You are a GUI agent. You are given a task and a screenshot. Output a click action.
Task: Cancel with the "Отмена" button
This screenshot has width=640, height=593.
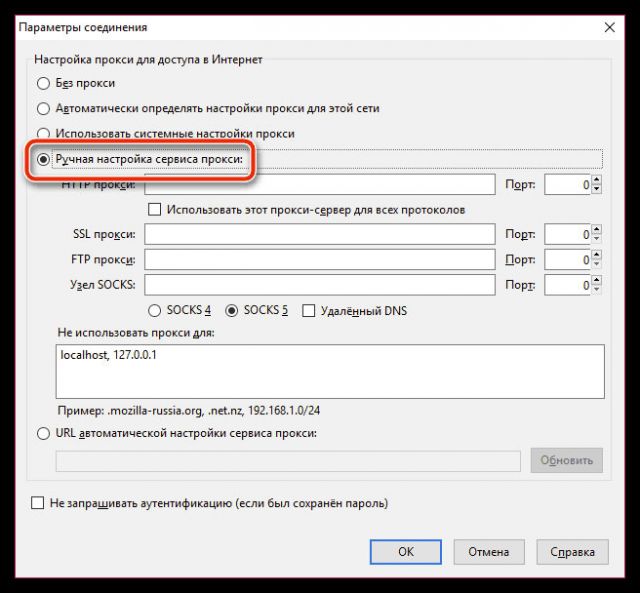click(489, 552)
